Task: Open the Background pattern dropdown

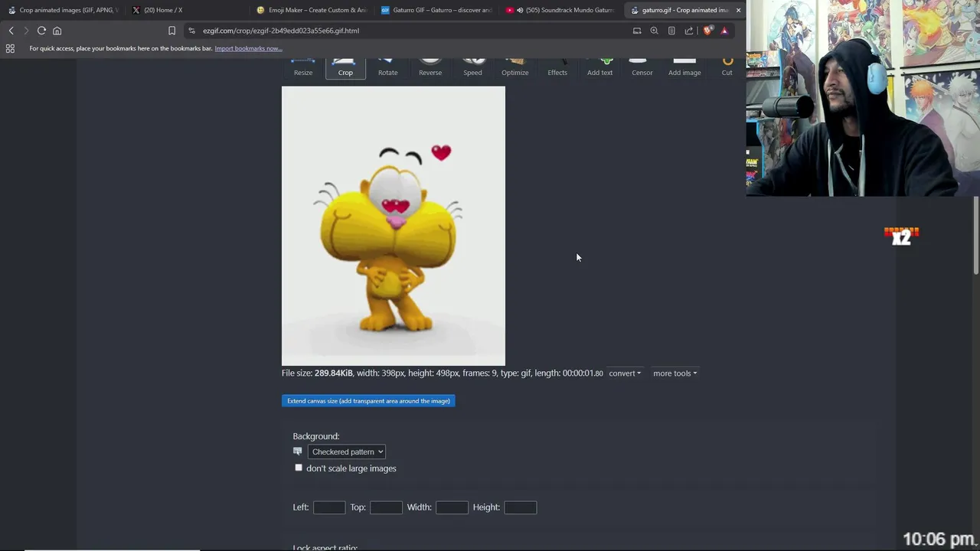Action: point(346,452)
